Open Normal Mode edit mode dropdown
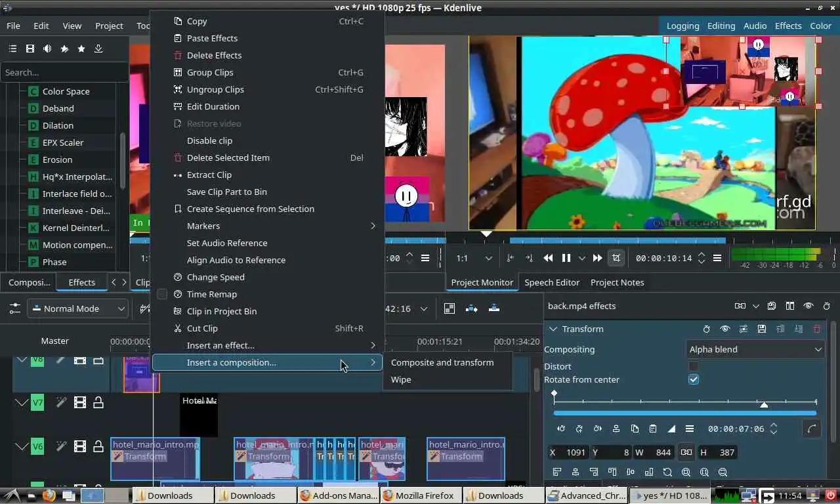This screenshot has height=504, width=840. tap(77, 308)
